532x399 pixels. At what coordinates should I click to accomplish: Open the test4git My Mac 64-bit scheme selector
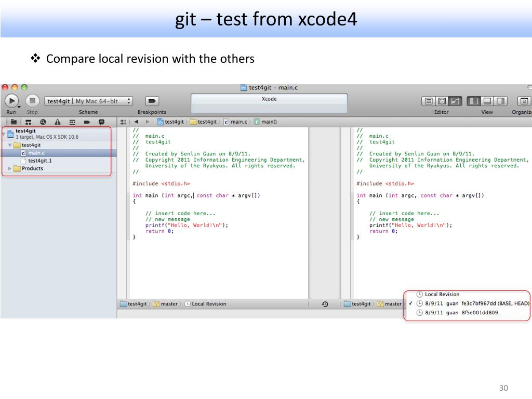tap(88, 101)
